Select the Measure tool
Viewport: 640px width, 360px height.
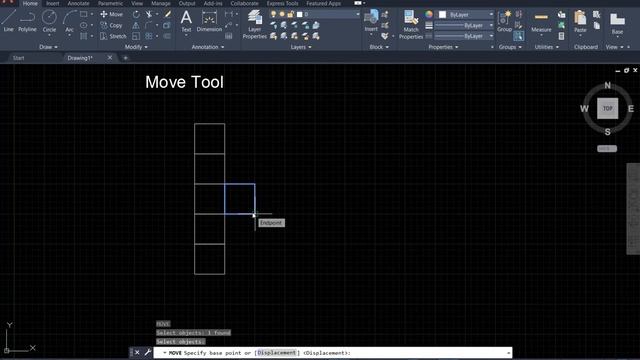point(541,22)
